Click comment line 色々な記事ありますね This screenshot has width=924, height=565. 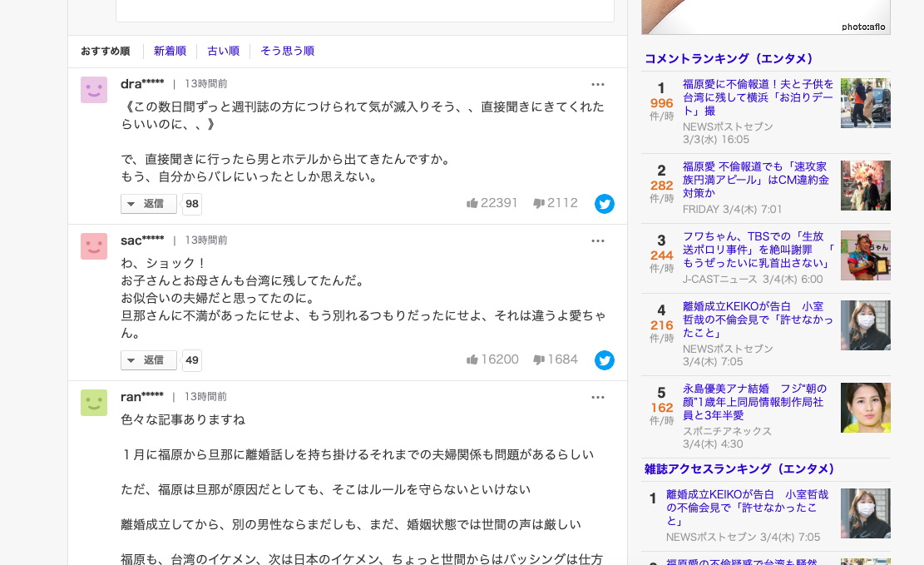pyautogui.click(x=183, y=419)
